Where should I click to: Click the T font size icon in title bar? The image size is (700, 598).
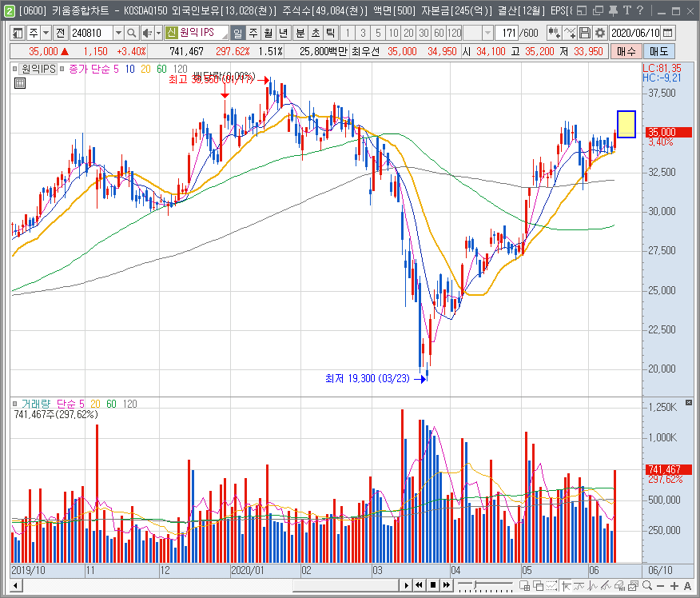(627, 10)
